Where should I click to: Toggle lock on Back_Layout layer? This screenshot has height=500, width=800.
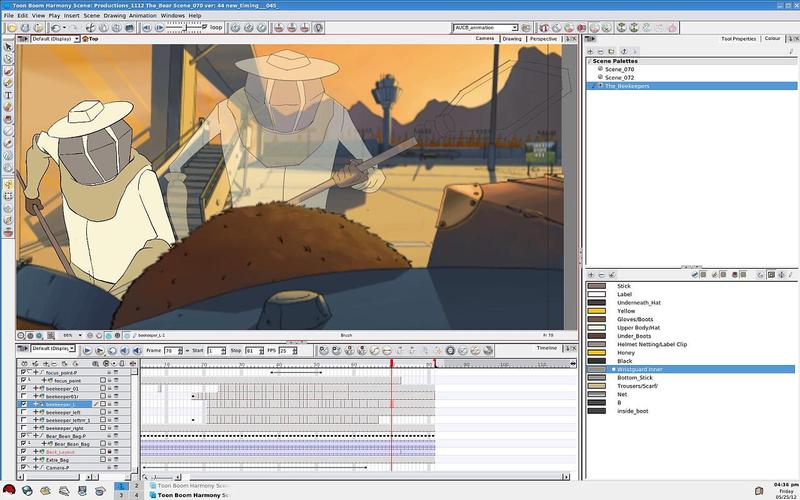click(x=109, y=452)
